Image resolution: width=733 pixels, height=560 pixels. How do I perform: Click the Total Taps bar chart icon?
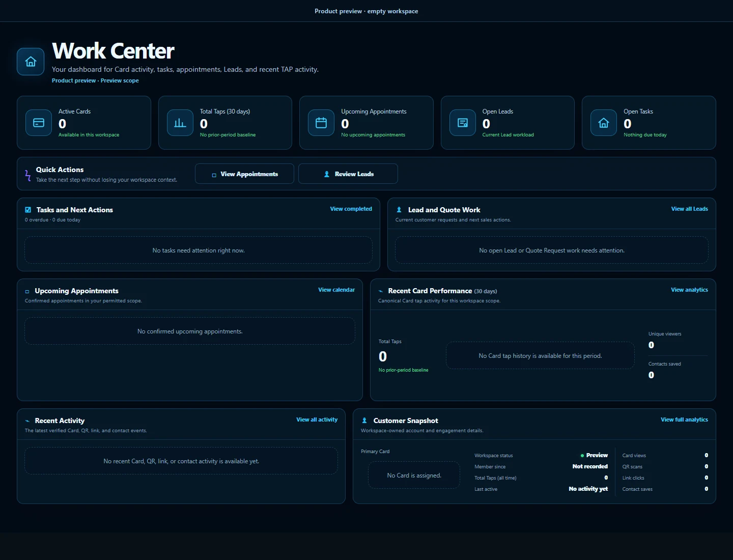(180, 123)
